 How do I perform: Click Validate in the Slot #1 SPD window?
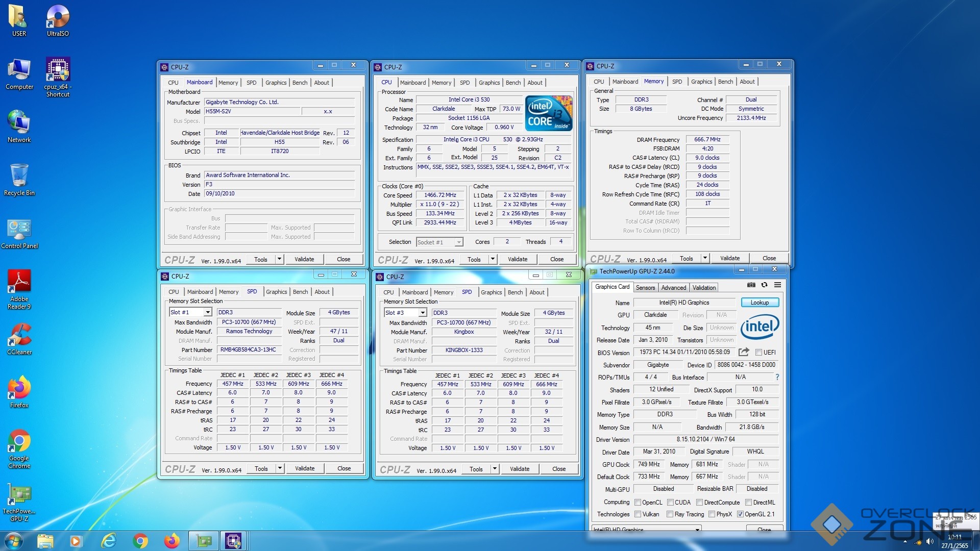[x=305, y=468]
